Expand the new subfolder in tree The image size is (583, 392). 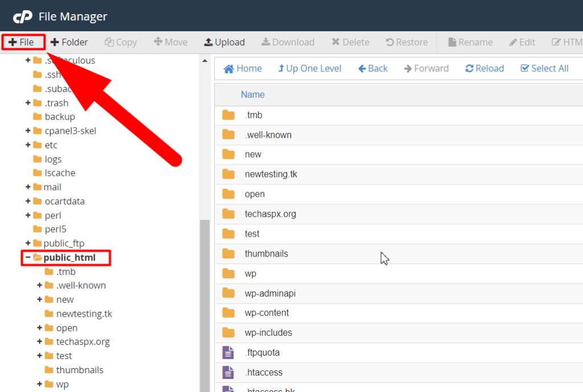click(x=39, y=299)
